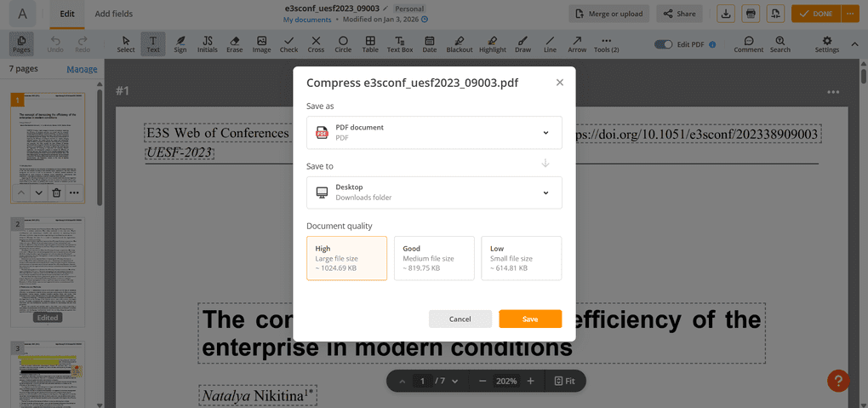The image size is (868, 408).
Task: Click Merge or upload button
Action: click(x=609, y=14)
